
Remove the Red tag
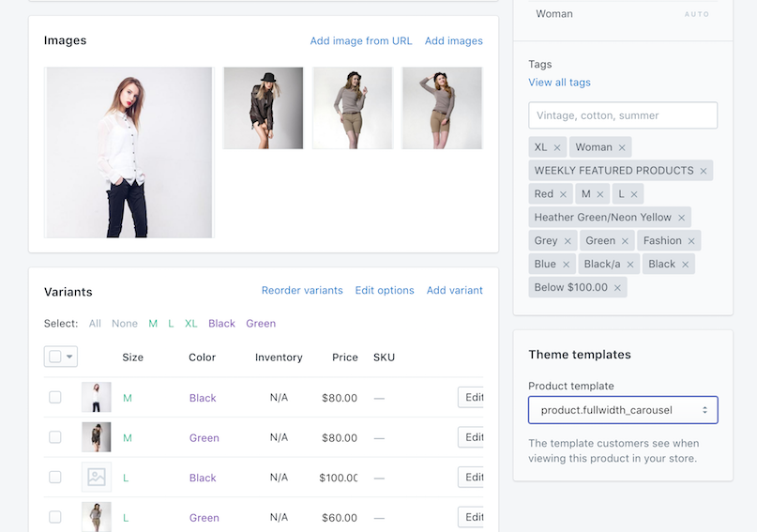tap(564, 194)
